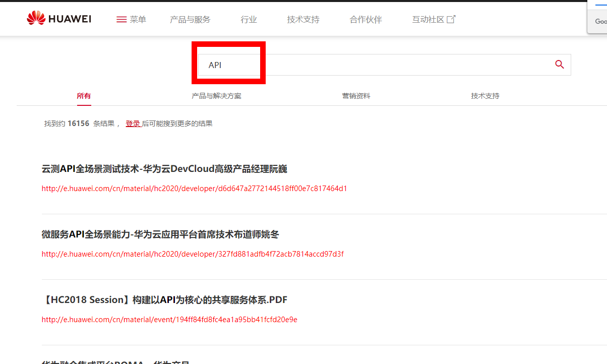
Task: Click the Huawei logo
Action: (59, 19)
